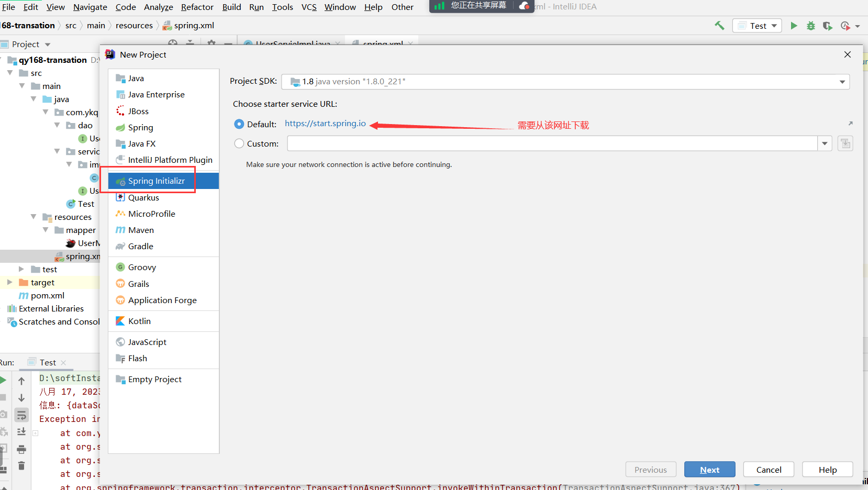Screen dimensions: 868x490
Task: Click the Kotlin icon
Action: (120, 321)
